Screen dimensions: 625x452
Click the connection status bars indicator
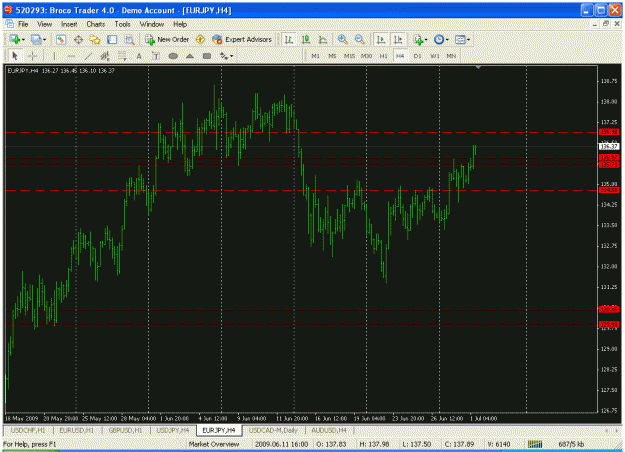click(x=535, y=444)
